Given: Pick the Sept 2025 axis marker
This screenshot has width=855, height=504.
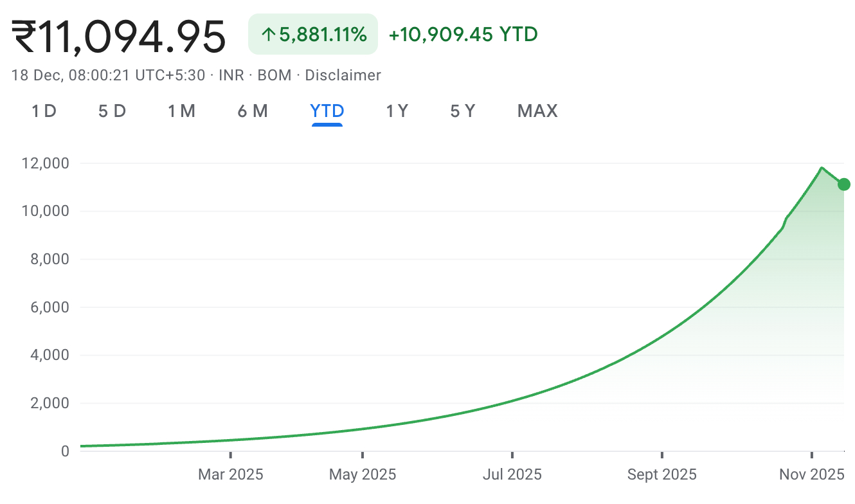Looking at the screenshot, I should pyautogui.click(x=661, y=474).
